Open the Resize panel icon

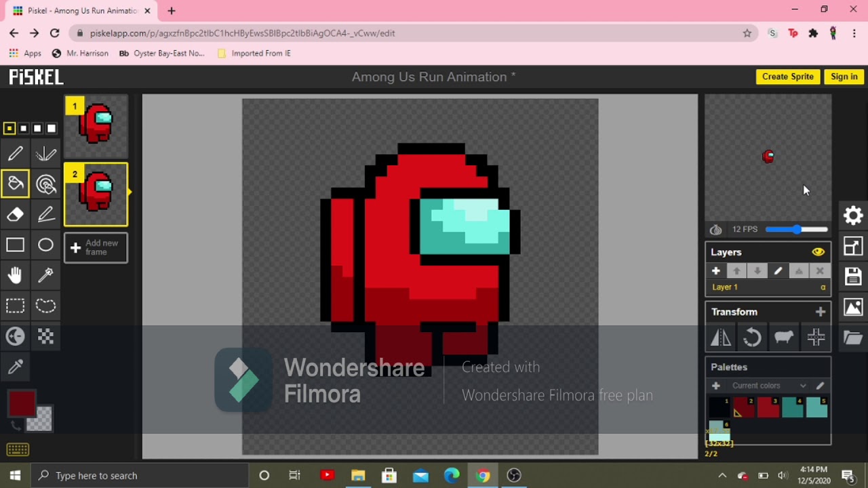[853, 246]
